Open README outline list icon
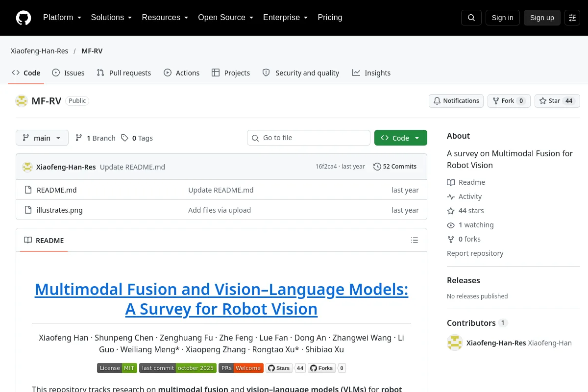Viewport: 588px width, 392px height. point(415,240)
